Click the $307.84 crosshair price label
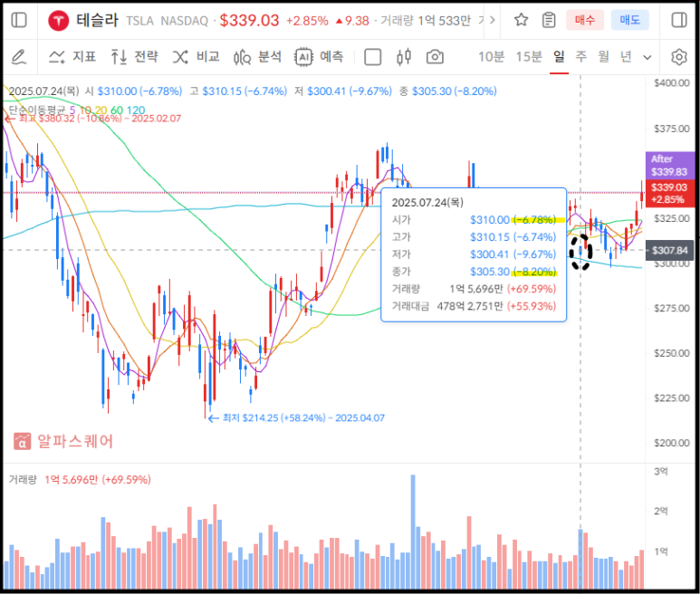This screenshot has height=594, width=700. point(669,250)
